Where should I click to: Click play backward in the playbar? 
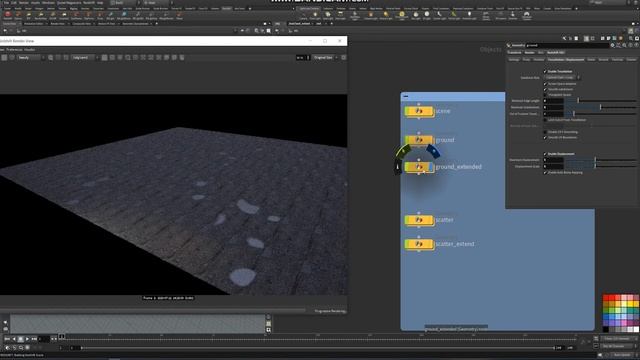[14, 339]
